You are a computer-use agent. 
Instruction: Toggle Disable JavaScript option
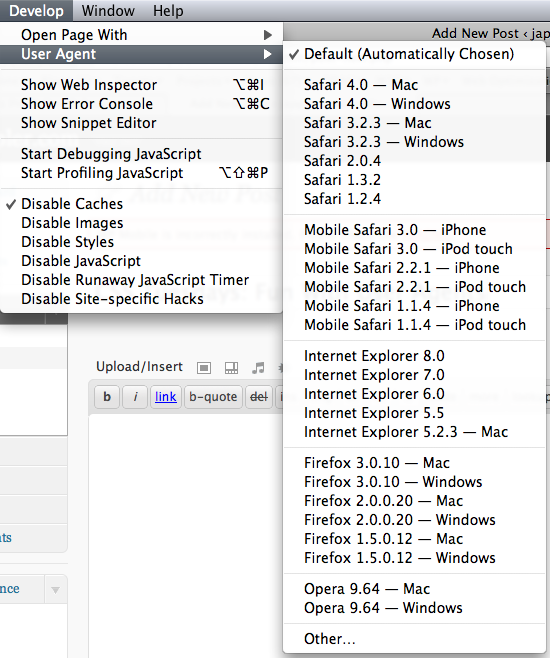(x=141, y=261)
